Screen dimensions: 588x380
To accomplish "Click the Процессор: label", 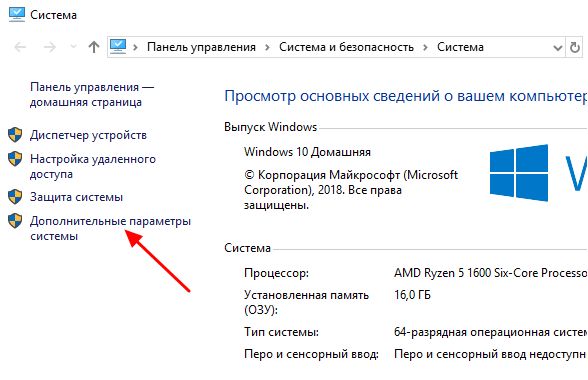I will point(276,273).
